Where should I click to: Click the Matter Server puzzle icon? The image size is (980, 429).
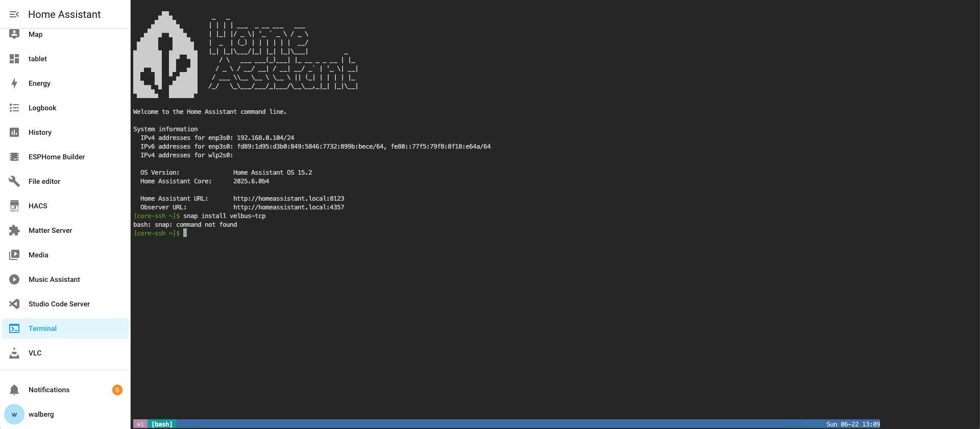(14, 230)
